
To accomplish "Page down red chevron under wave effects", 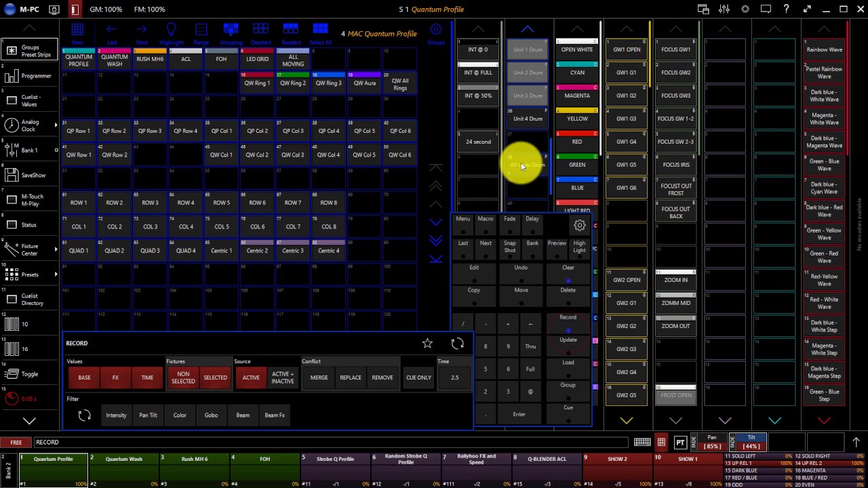I will coord(824,421).
